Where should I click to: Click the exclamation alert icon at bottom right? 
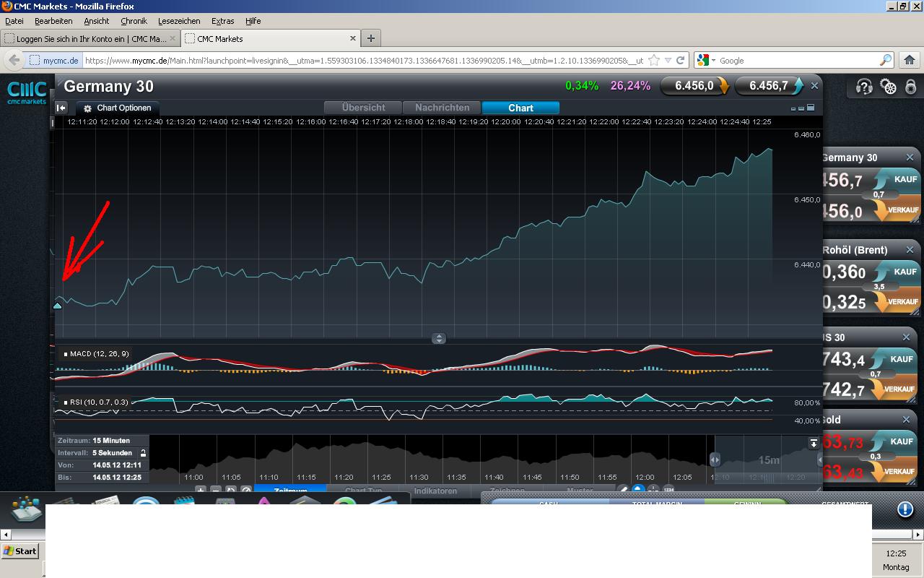905,509
